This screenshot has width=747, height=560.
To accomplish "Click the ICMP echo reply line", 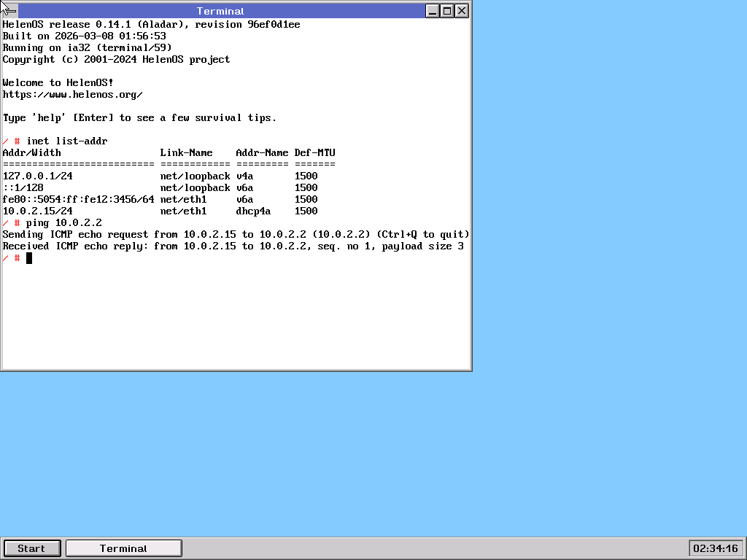I will 233,246.
